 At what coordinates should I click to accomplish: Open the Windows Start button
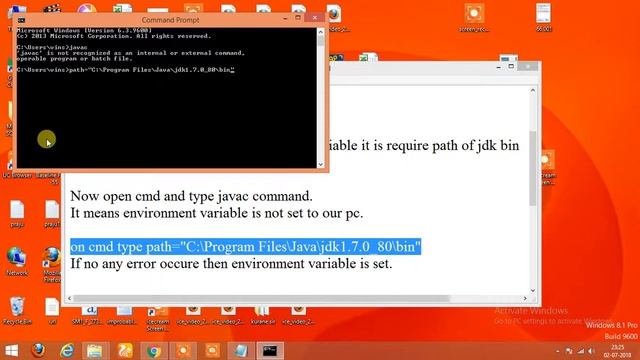(11, 351)
